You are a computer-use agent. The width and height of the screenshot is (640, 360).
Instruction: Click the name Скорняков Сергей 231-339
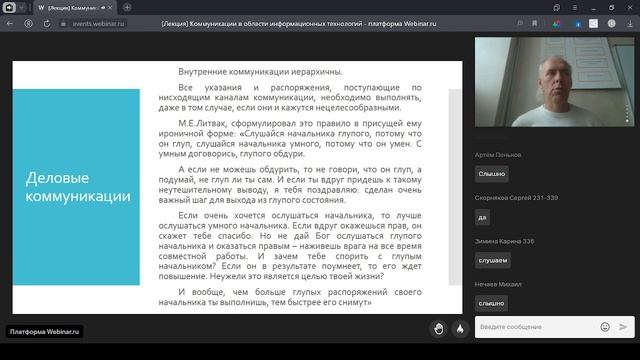(516, 198)
